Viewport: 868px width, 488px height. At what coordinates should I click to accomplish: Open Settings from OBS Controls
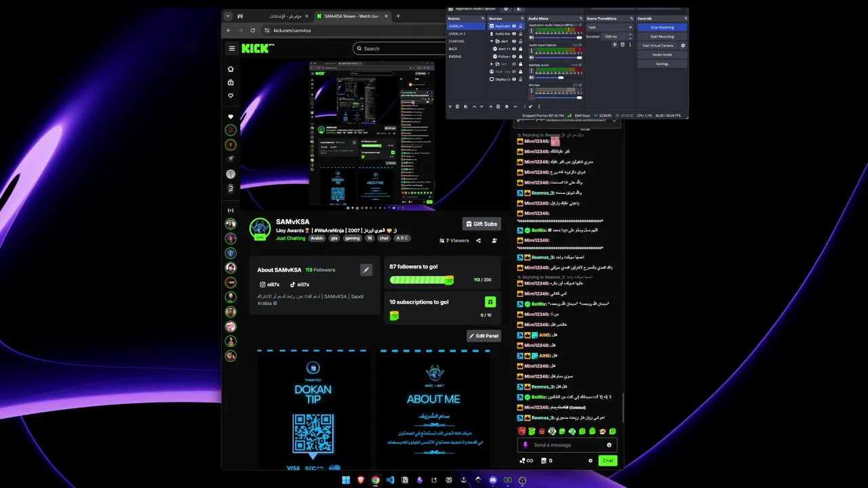[x=662, y=64]
